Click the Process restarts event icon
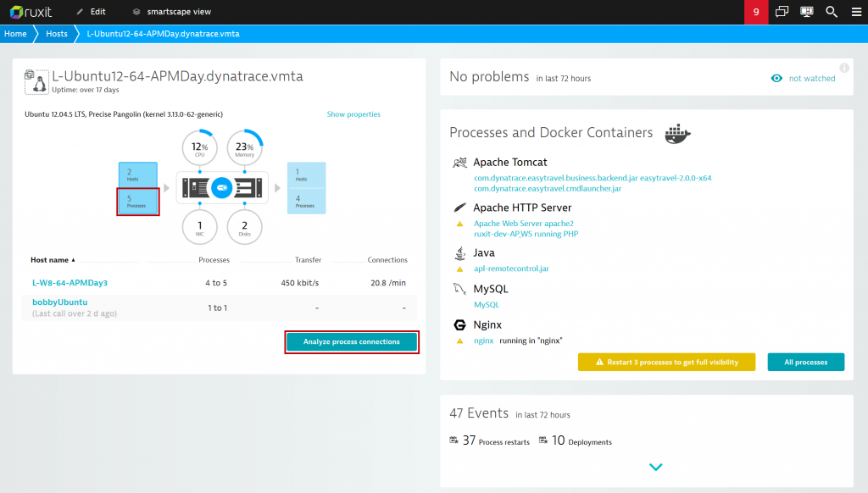The image size is (868, 493). pyautogui.click(x=454, y=440)
